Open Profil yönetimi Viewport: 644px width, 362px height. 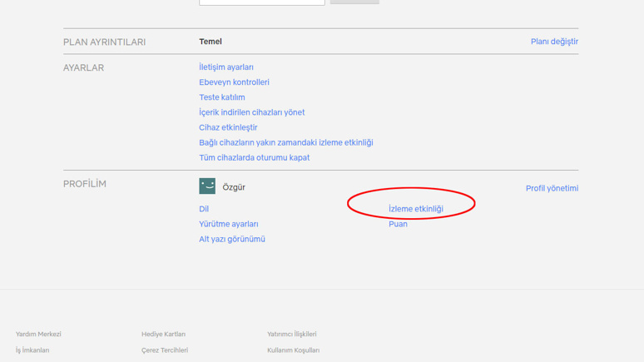click(552, 188)
